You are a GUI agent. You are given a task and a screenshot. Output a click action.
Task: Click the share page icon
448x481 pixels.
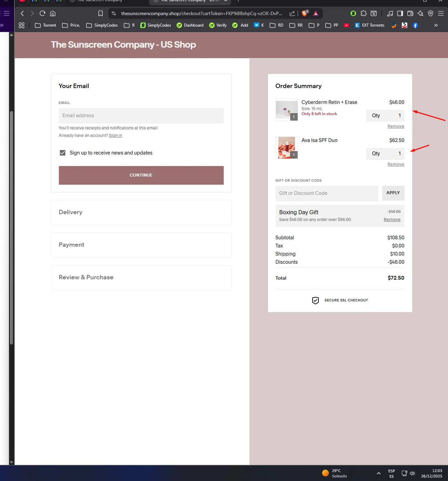pos(292,13)
